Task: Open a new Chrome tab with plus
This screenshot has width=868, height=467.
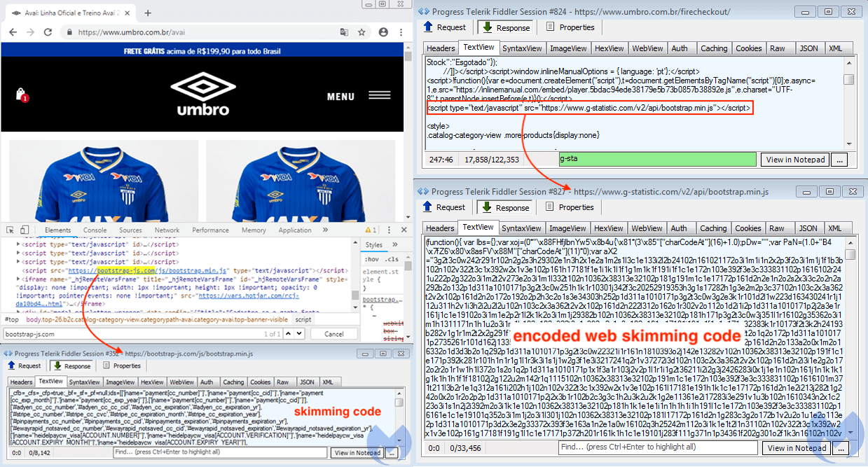Action: (x=147, y=13)
